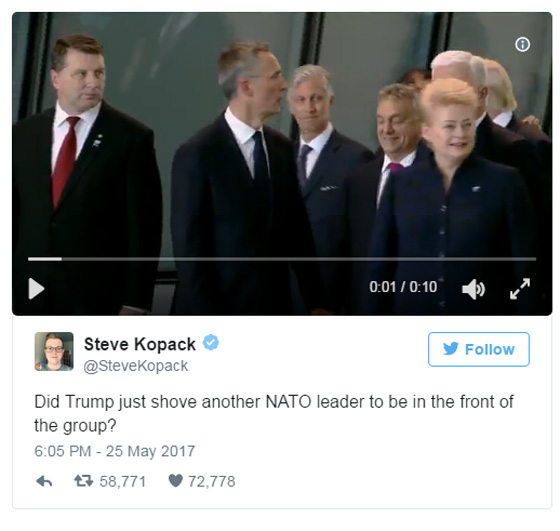Follow Steve Kopack
The height and width of the screenshot is (531, 560).
coord(479,349)
